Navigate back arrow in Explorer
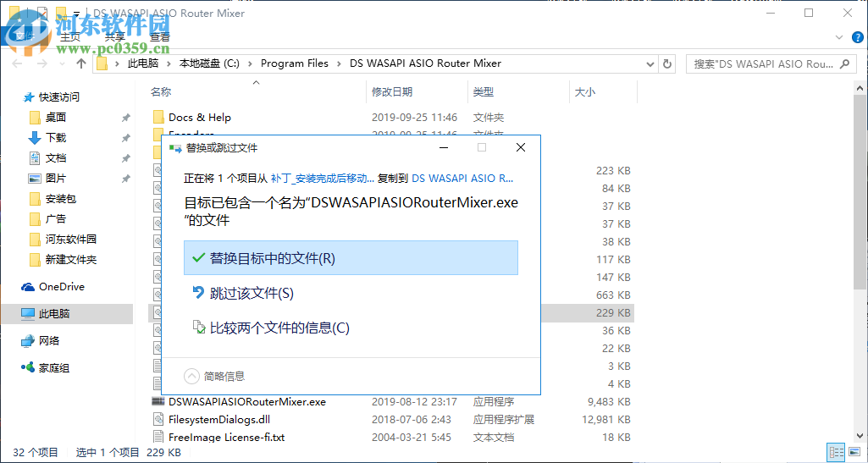Viewport: 868px width, 463px height. 17,63
